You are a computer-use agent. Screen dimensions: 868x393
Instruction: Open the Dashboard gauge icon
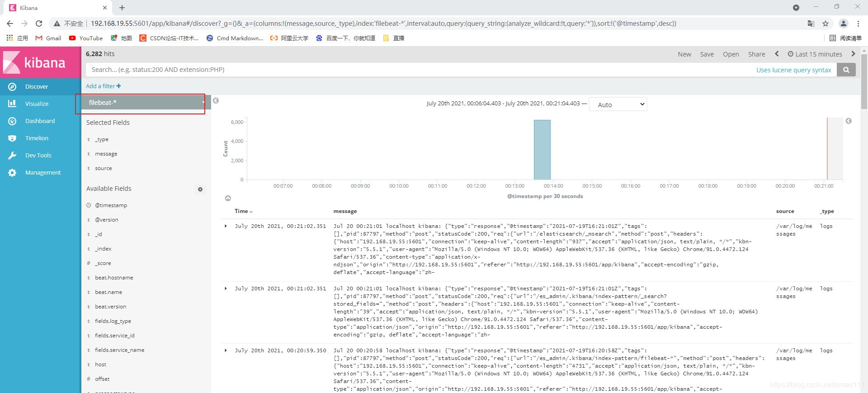(12, 121)
